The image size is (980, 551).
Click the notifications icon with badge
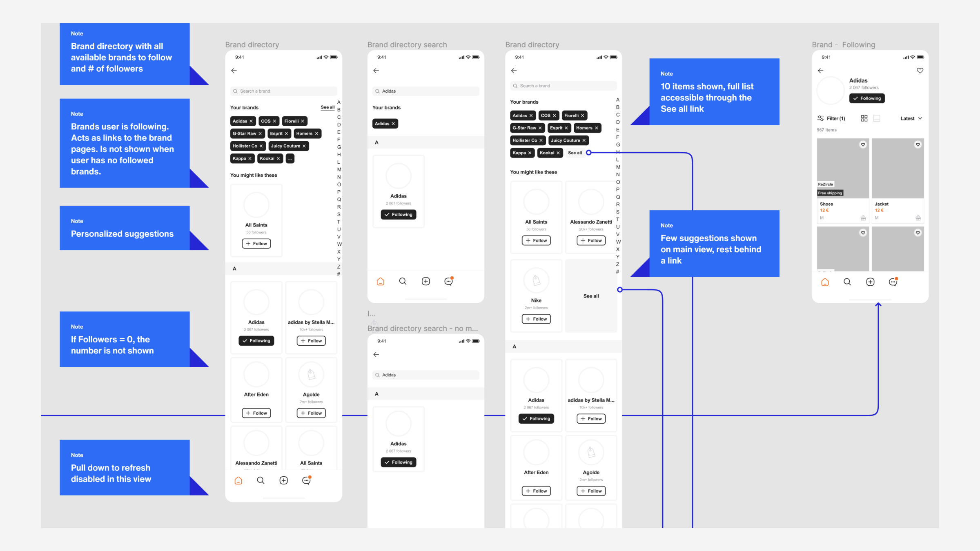(306, 480)
